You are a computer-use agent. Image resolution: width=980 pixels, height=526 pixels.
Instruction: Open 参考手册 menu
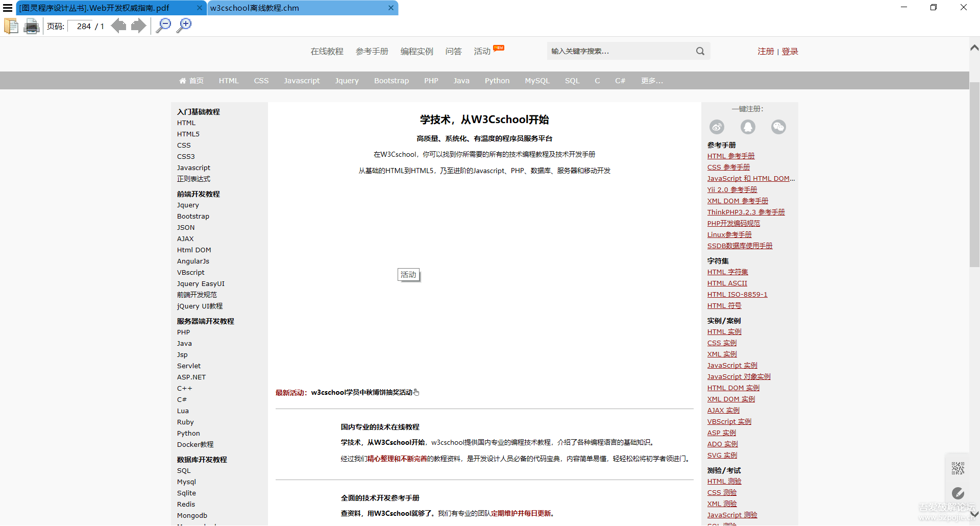[x=372, y=51]
